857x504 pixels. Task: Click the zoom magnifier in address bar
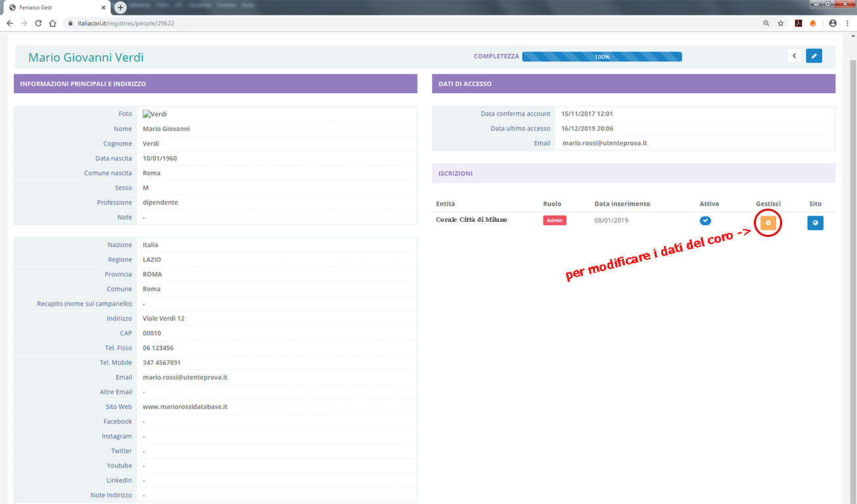click(x=766, y=23)
